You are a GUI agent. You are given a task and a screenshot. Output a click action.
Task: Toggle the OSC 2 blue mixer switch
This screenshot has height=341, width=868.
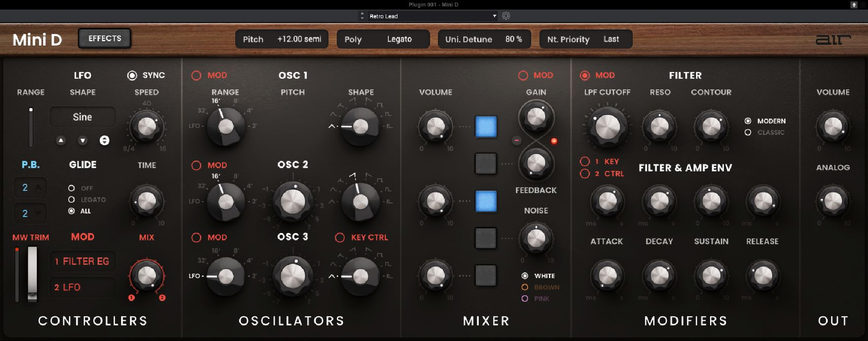tap(486, 201)
